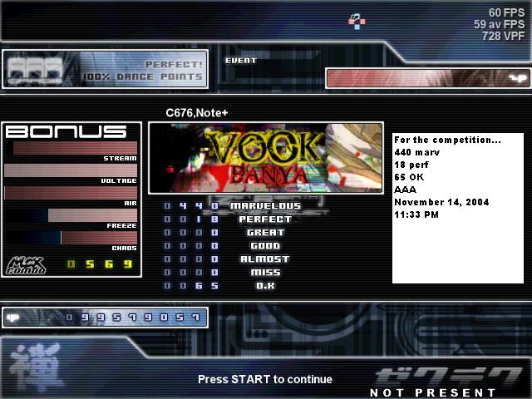Click the 1P marker on red life bar
The image size is (532, 399).
519,78
